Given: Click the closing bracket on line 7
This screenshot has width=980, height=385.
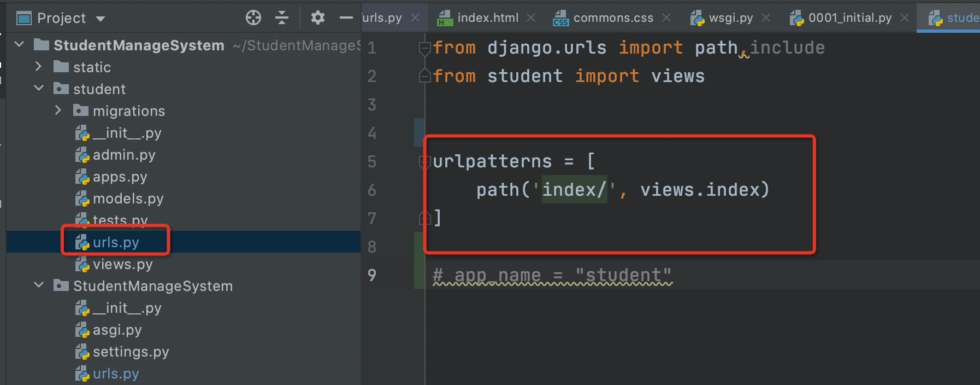Looking at the screenshot, I should pos(437,218).
